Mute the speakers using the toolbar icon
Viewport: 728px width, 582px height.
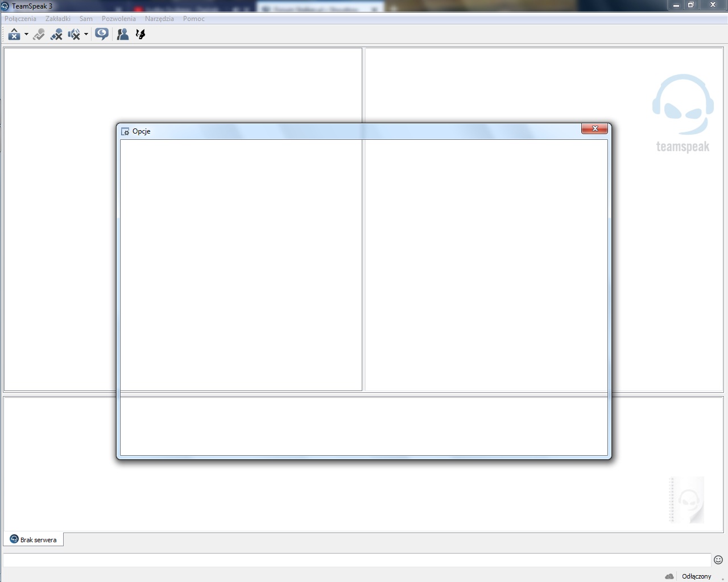coord(73,35)
